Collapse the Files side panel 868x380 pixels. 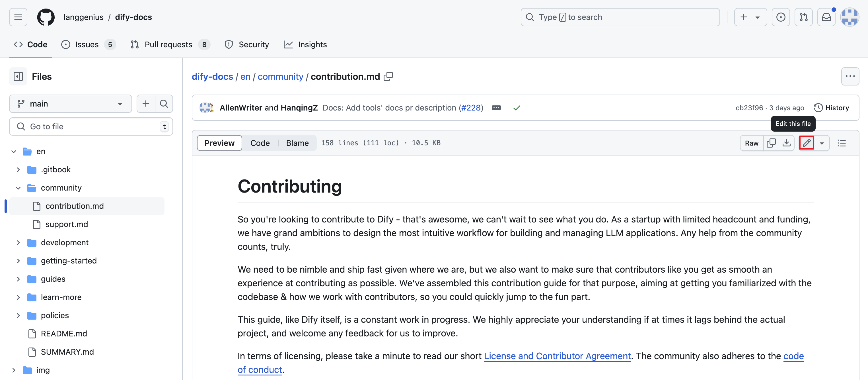pos(18,77)
